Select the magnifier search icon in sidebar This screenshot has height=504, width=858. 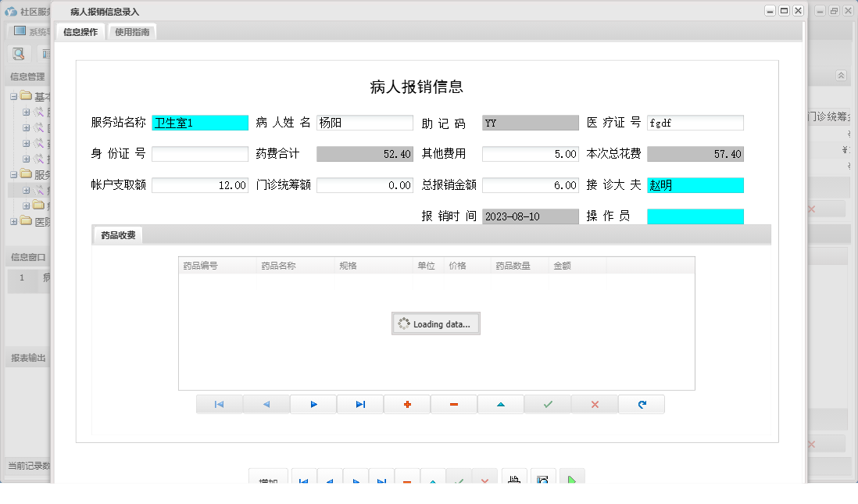[19, 53]
